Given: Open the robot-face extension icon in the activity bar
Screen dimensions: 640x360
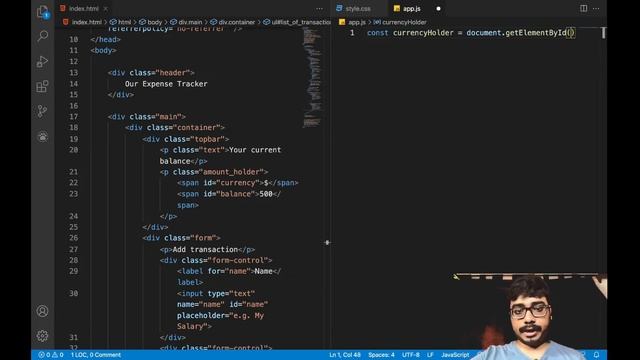Looking at the screenshot, I should point(42,136).
